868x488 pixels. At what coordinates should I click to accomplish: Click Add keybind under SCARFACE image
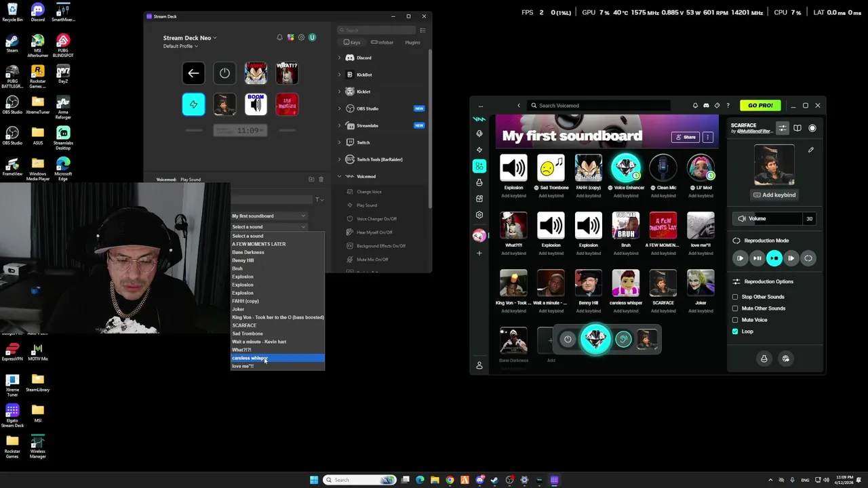[x=774, y=195]
